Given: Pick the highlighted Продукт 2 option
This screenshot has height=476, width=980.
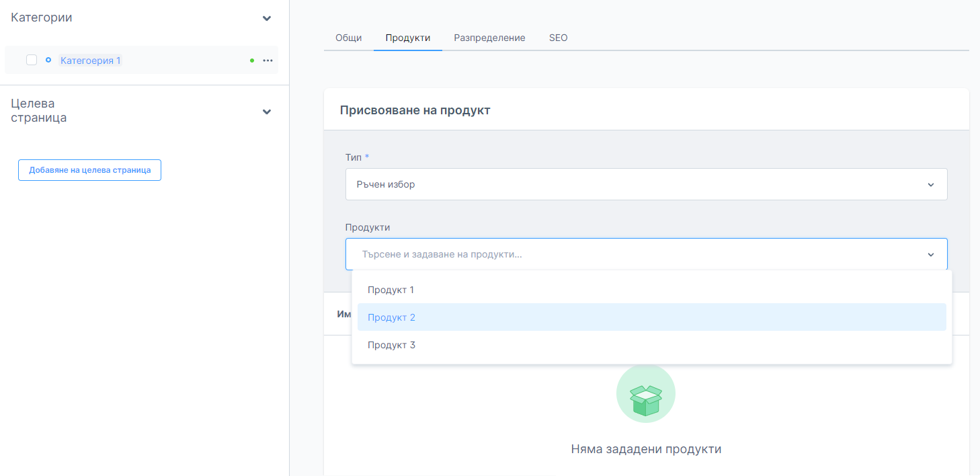Looking at the screenshot, I should (391, 317).
